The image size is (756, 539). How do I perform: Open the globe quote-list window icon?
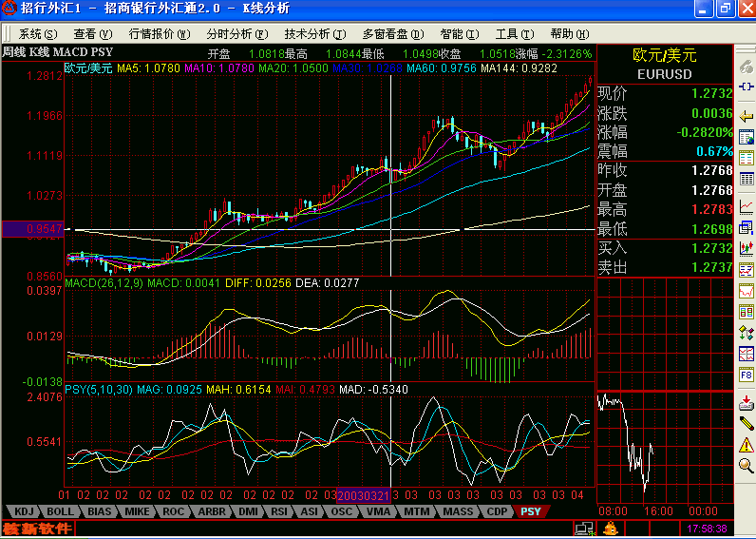coord(746,137)
